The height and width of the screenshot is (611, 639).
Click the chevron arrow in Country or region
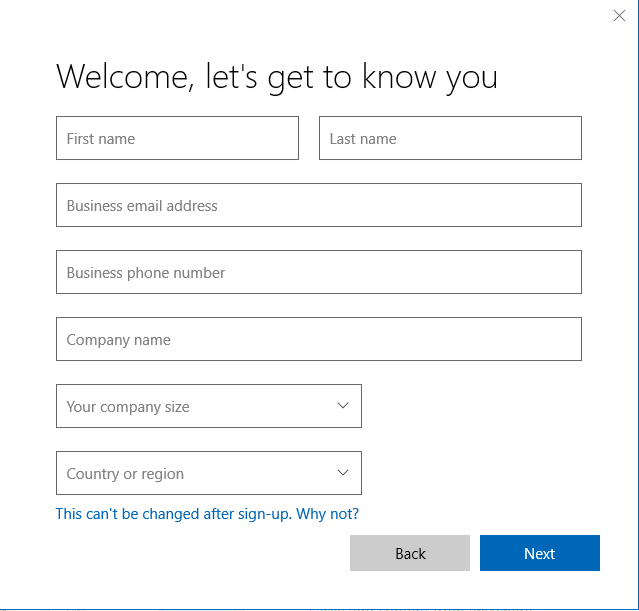[343, 472]
